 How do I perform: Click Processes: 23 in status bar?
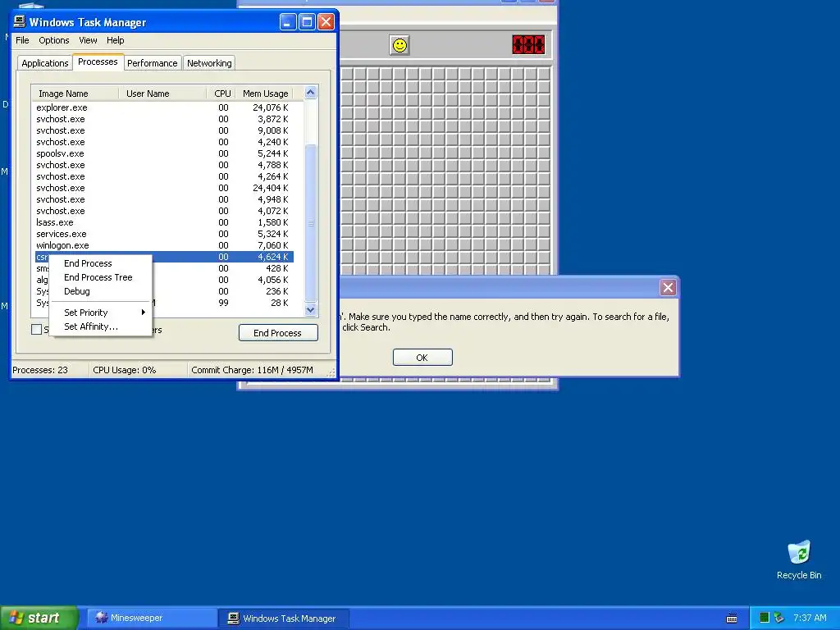point(40,370)
